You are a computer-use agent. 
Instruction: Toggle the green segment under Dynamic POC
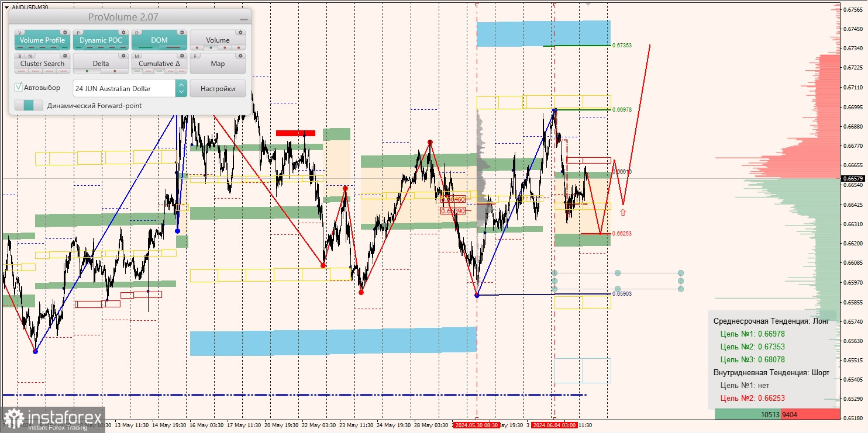pyautogui.click(x=78, y=48)
